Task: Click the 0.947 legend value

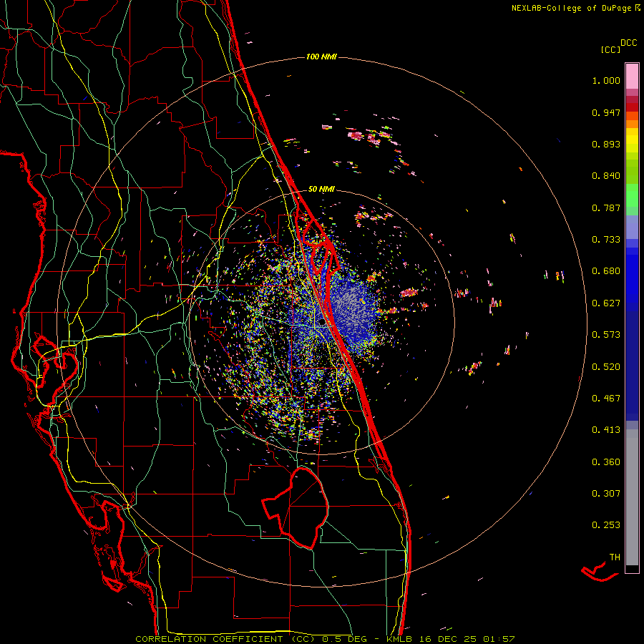Action: tap(606, 112)
